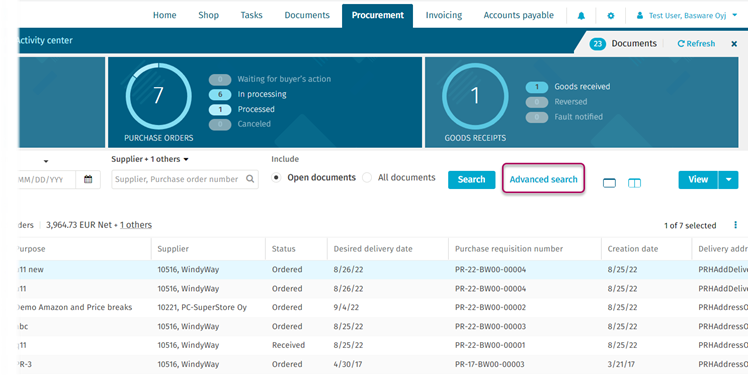The height and width of the screenshot is (375, 749).
Task: Filter by In processing badge 6
Action: point(220,94)
